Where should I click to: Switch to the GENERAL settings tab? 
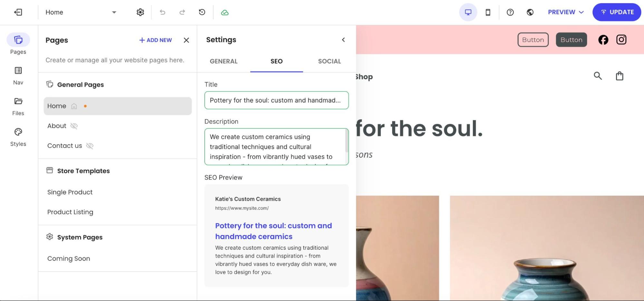tap(224, 61)
